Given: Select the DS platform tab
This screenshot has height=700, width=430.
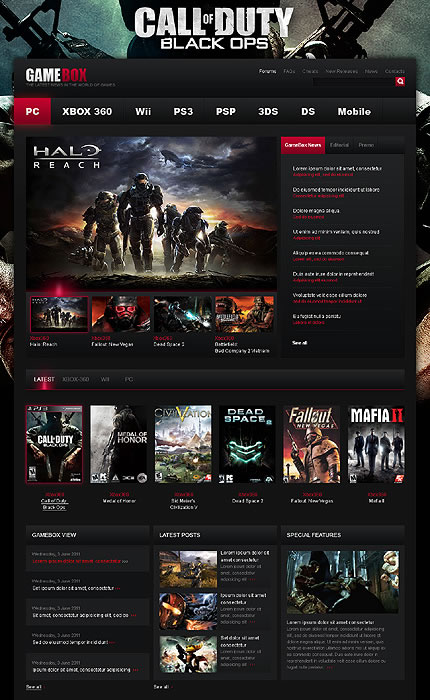Looking at the screenshot, I should [x=308, y=112].
